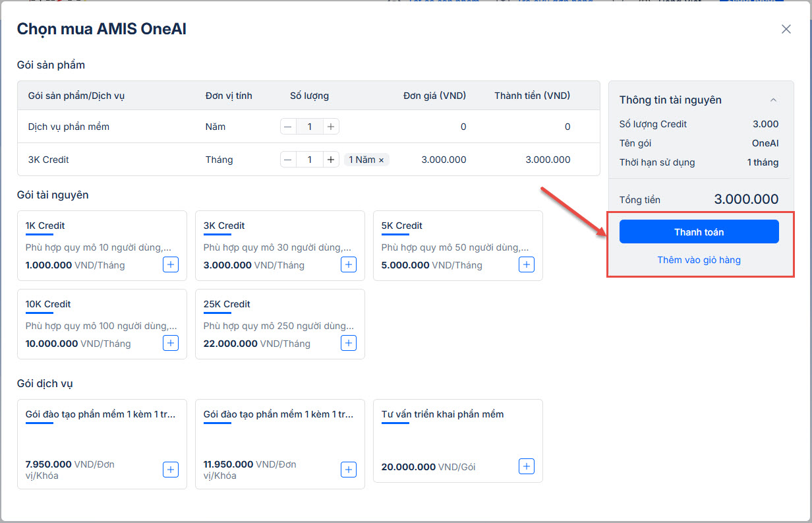The image size is (812, 523).
Task: Collapse the Thông tin tài nguyên panel
Action: point(774,100)
